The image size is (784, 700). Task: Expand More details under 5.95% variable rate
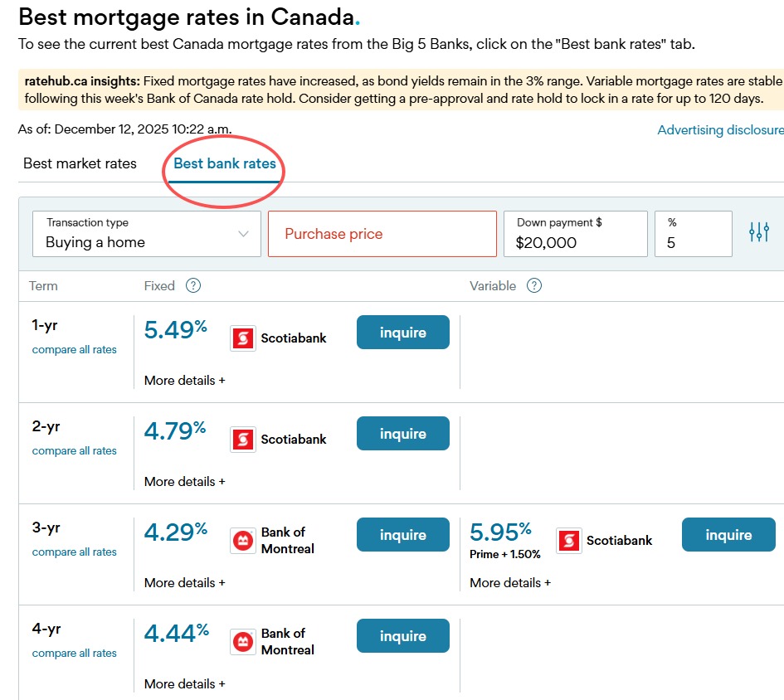coord(509,583)
